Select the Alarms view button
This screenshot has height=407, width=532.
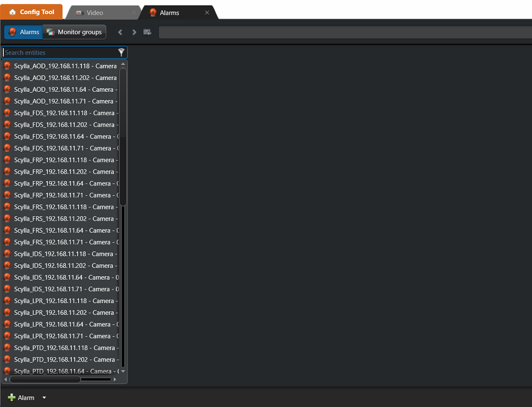[x=24, y=32]
